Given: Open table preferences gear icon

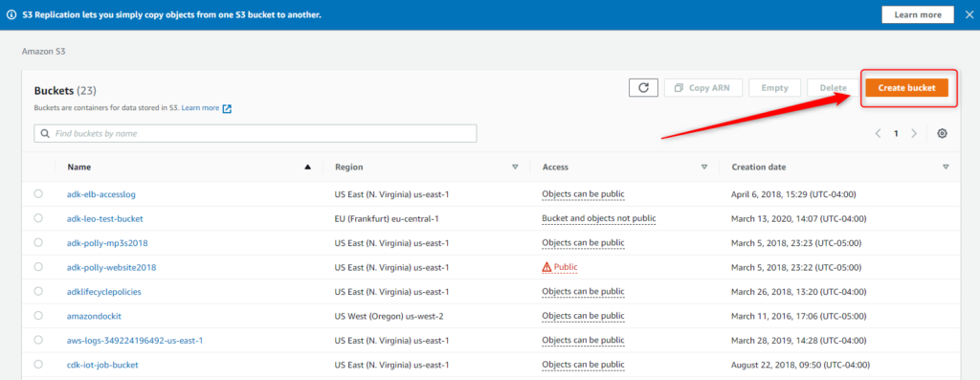Looking at the screenshot, I should pos(942,133).
